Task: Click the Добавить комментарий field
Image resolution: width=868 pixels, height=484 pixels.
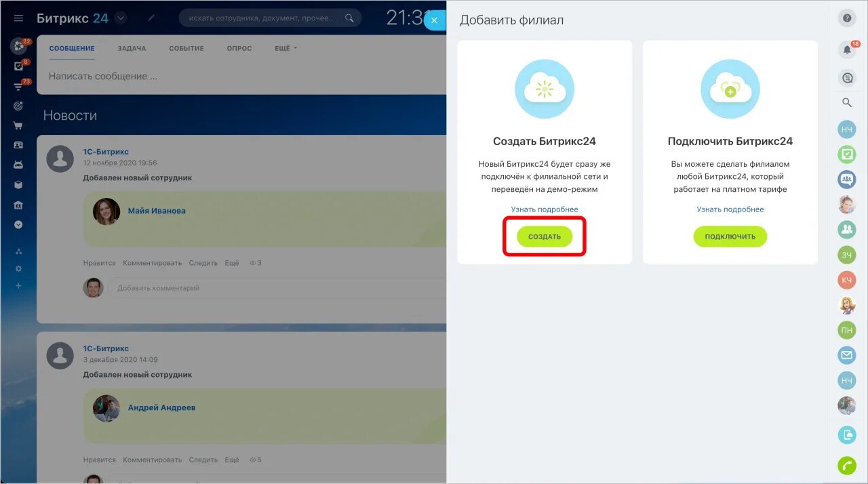Action: [278, 288]
